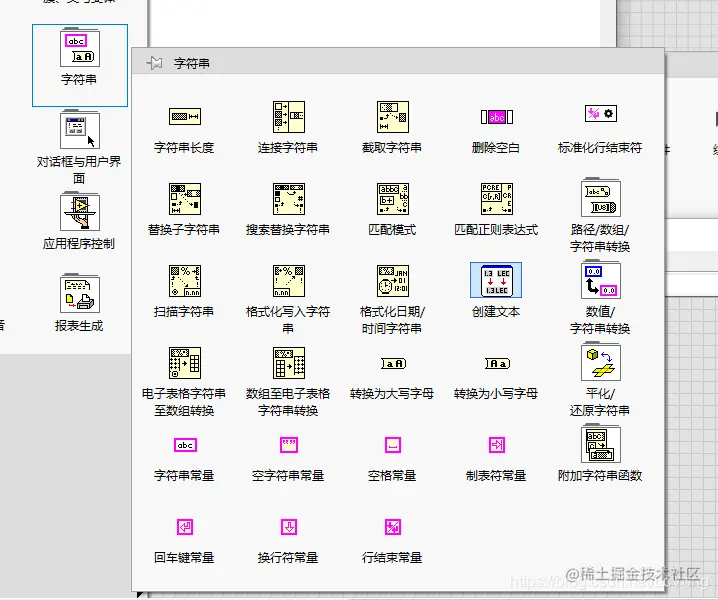Screen dimensions: 718x600
Task: Click the 字符串 palette title text
Action: (192, 63)
